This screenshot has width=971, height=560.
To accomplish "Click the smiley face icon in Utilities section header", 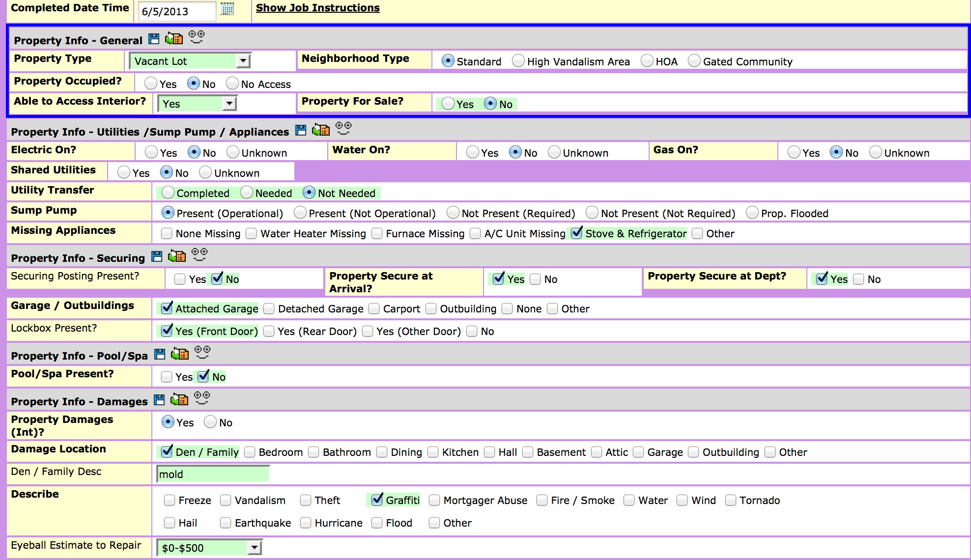I will (343, 128).
